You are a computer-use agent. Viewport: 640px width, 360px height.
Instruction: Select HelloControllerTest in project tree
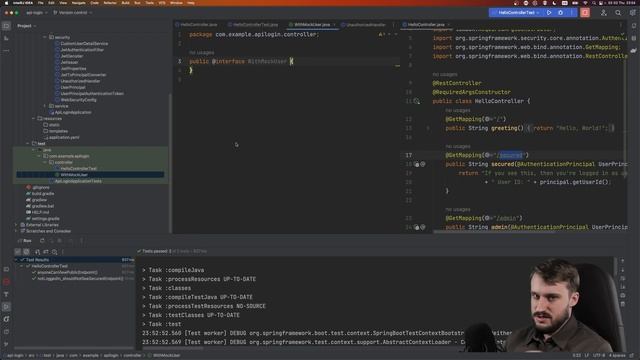pyautogui.click(x=78, y=169)
